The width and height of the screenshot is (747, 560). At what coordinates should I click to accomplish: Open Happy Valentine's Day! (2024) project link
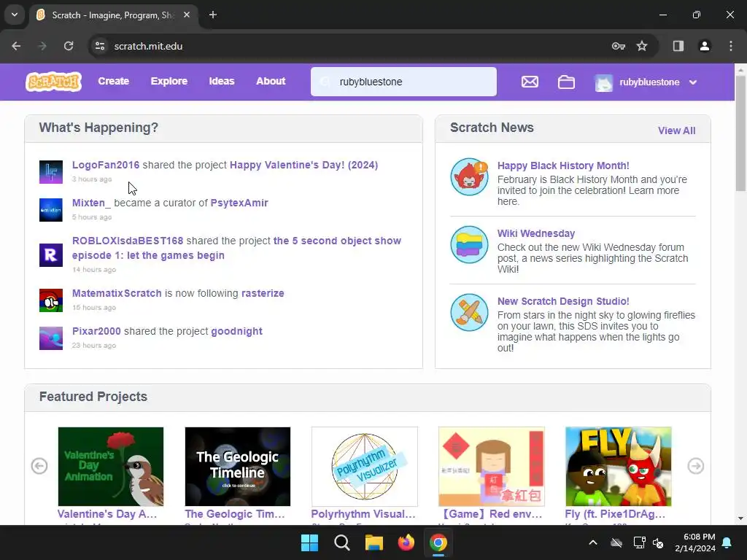point(304,165)
